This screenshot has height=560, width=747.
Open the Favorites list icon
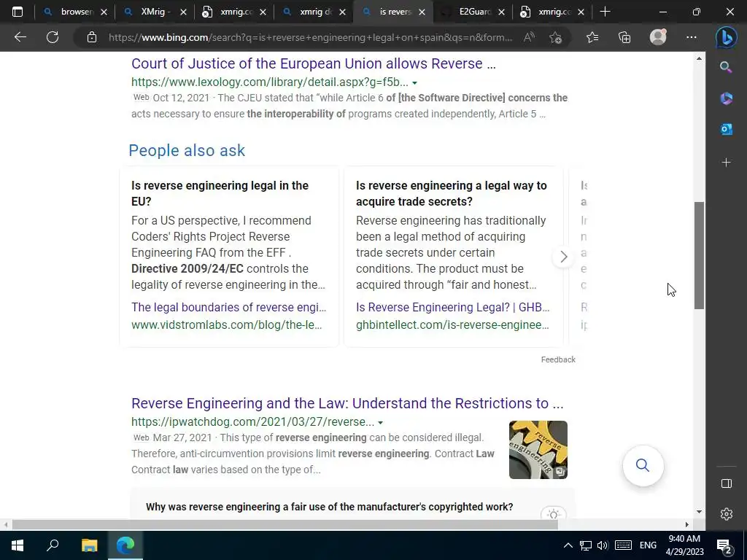[592, 37]
